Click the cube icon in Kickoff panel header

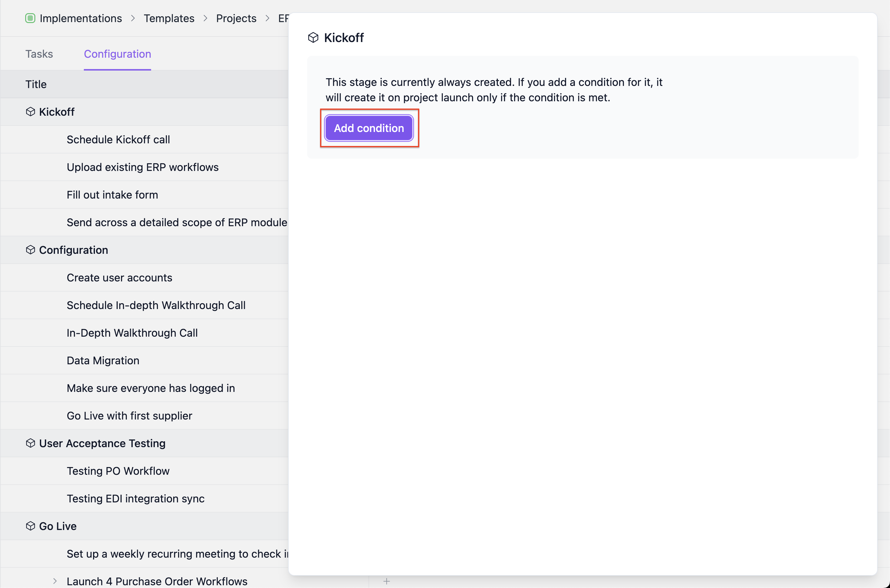pos(313,37)
